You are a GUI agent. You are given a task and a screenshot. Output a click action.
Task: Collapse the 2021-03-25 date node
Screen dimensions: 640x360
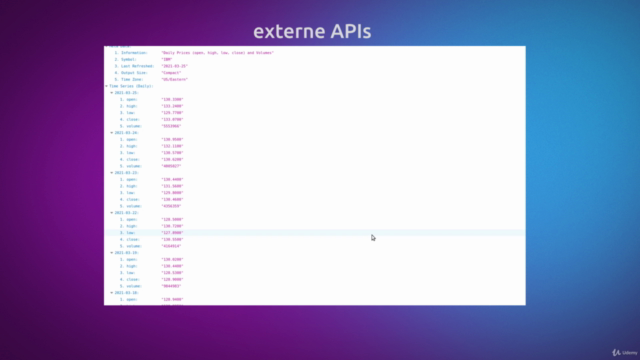(x=111, y=93)
